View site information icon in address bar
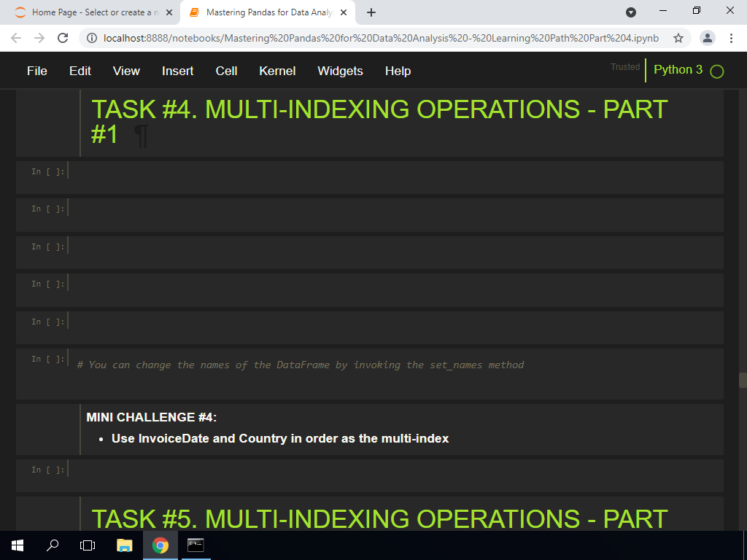 coord(92,38)
